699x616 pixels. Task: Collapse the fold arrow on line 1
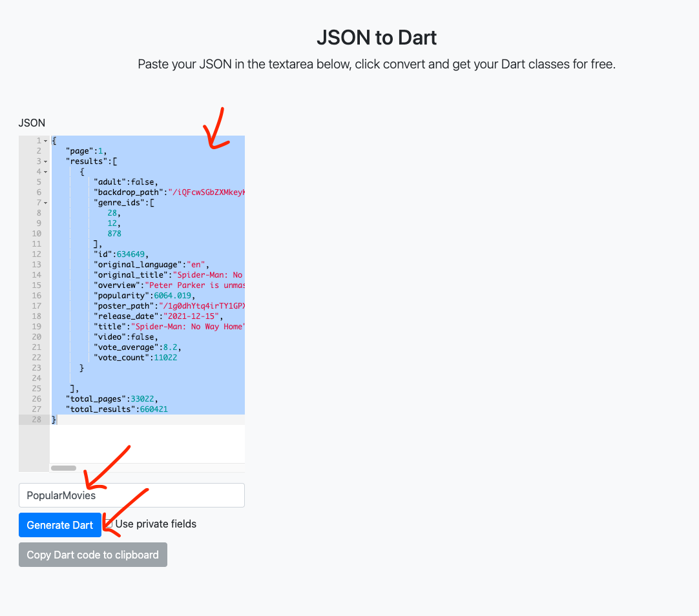45,141
